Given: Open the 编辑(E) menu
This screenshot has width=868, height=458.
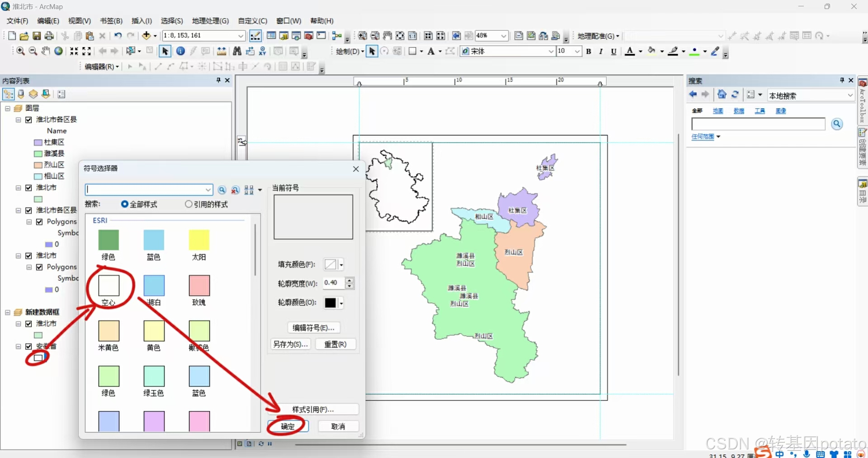Looking at the screenshot, I should coord(48,21).
